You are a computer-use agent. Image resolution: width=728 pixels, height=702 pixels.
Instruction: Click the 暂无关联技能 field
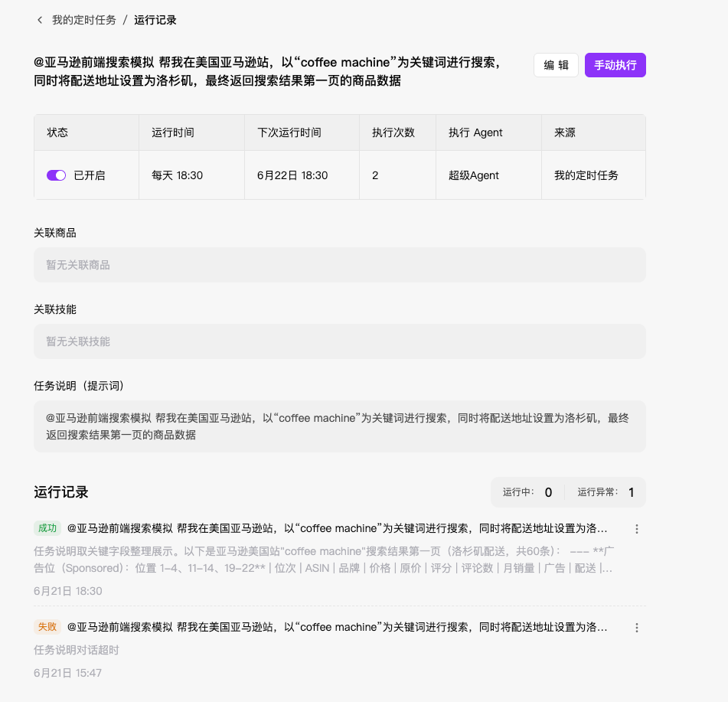coord(339,341)
